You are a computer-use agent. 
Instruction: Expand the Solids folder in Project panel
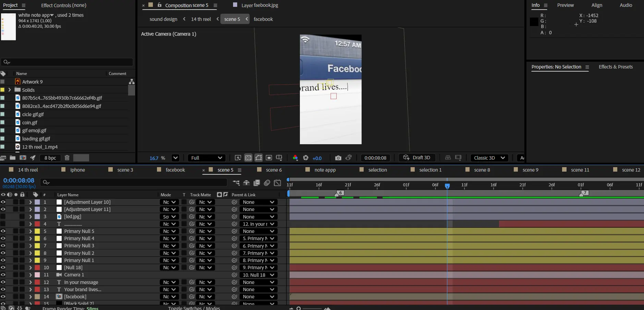(10, 90)
